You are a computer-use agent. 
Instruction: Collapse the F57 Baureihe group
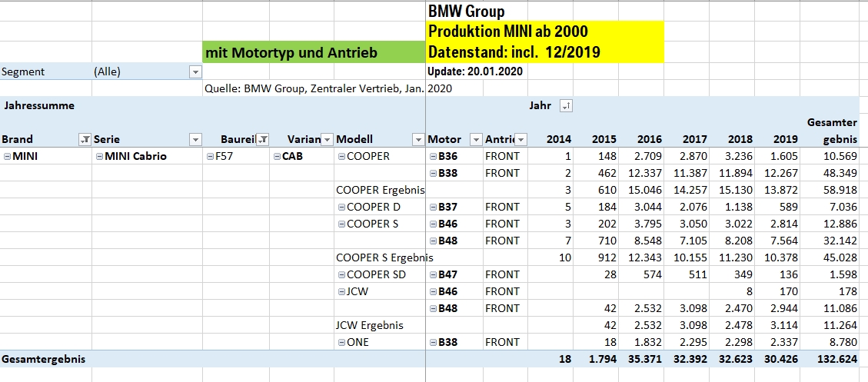pos(210,156)
